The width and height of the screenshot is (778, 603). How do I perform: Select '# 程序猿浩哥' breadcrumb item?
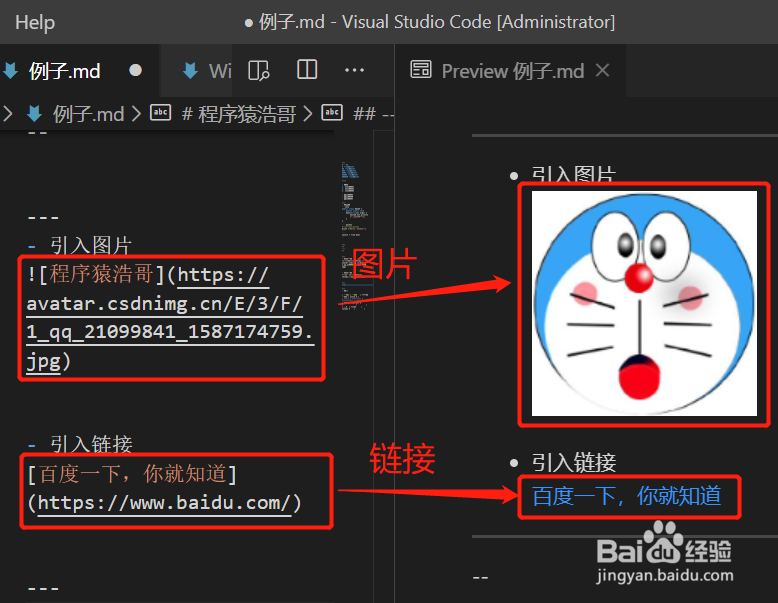coord(239,114)
